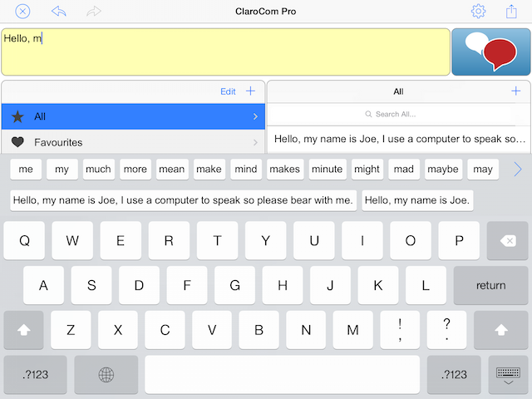Tap the Z key
Screen dimensions: 532x399
71,330
